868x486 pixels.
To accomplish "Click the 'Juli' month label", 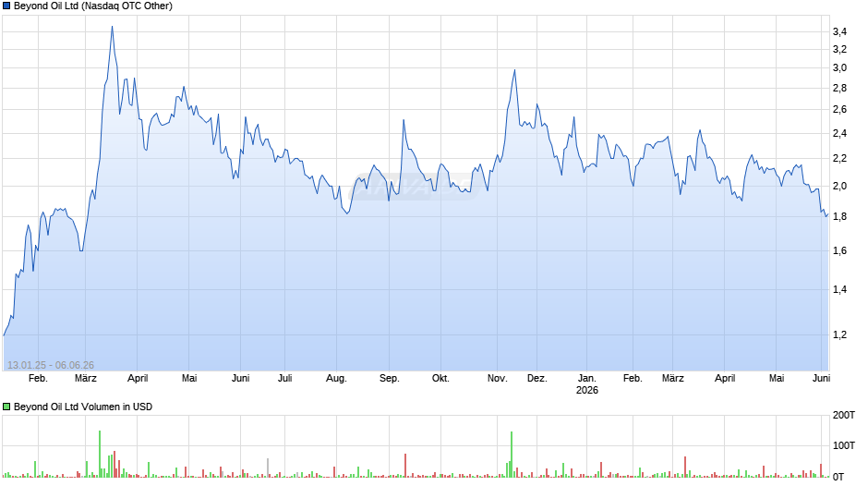I will (x=285, y=379).
